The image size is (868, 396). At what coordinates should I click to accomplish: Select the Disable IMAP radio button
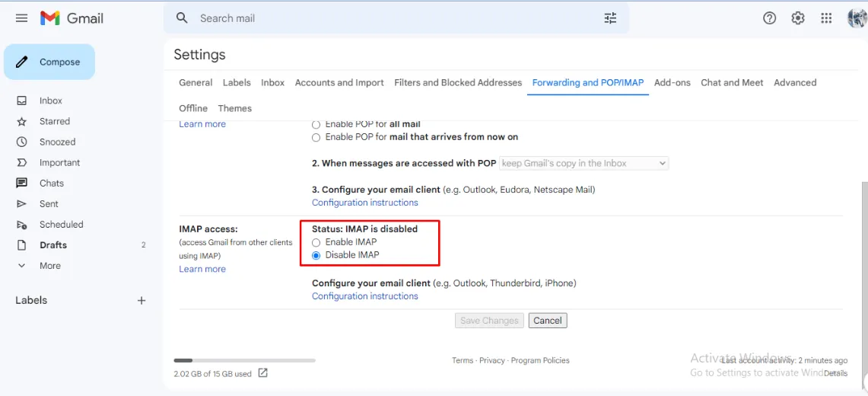tap(316, 255)
